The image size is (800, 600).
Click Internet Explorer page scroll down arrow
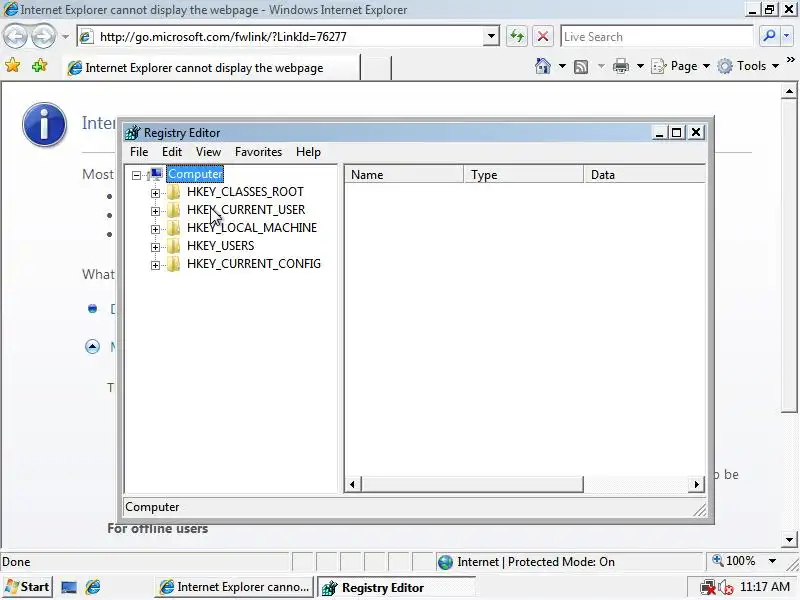tap(789, 539)
